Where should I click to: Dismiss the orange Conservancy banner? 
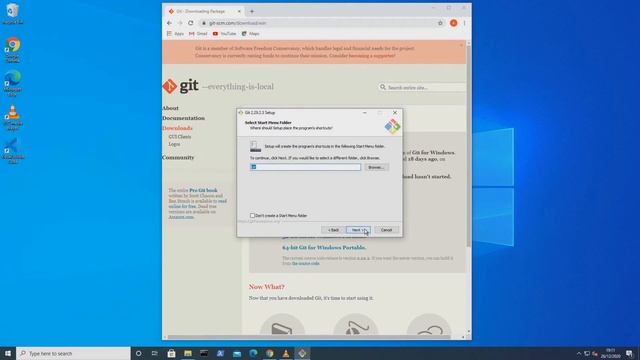[x=461, y=45]
